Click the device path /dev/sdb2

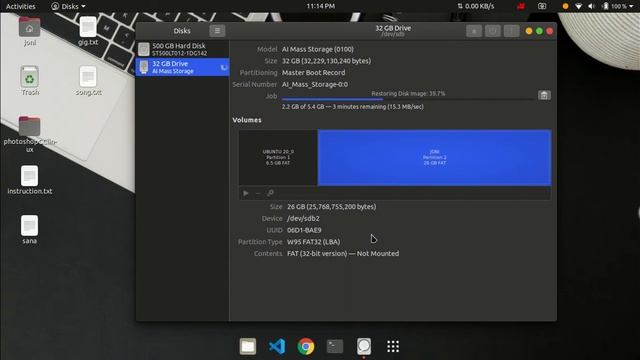[303, 218]
